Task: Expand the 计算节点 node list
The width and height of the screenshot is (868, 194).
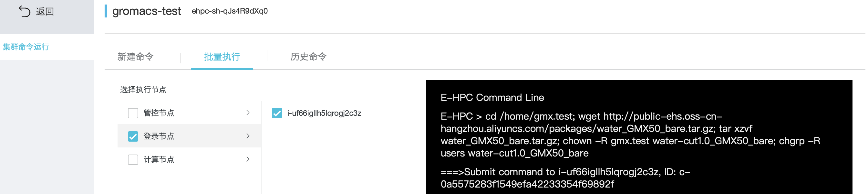Action: click(248, 159)
